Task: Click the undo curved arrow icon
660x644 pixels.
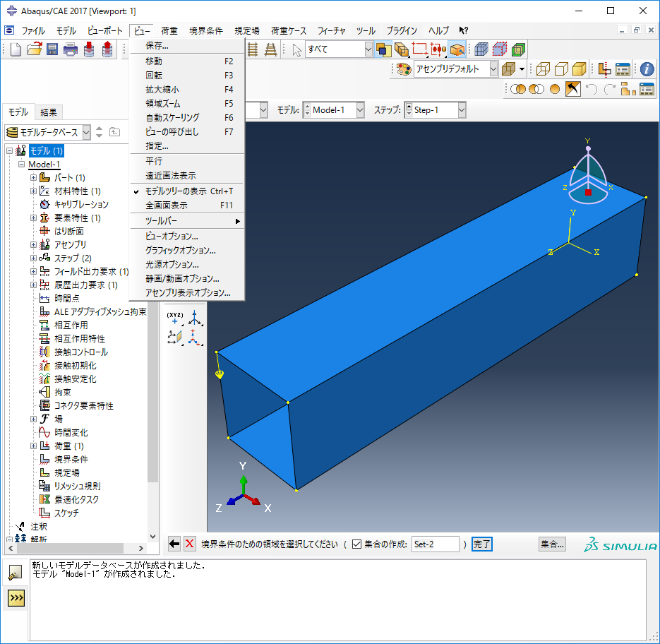Action: point(592,89)
